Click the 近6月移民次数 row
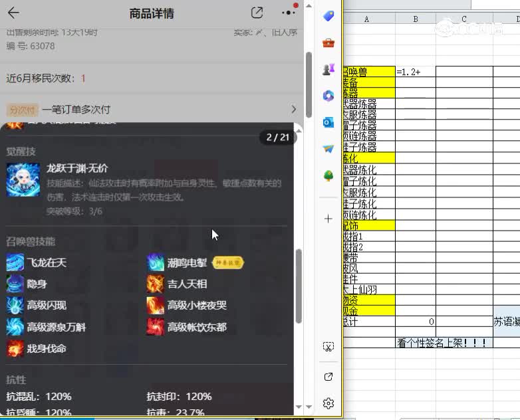520x420 pixels. point(152,78)
